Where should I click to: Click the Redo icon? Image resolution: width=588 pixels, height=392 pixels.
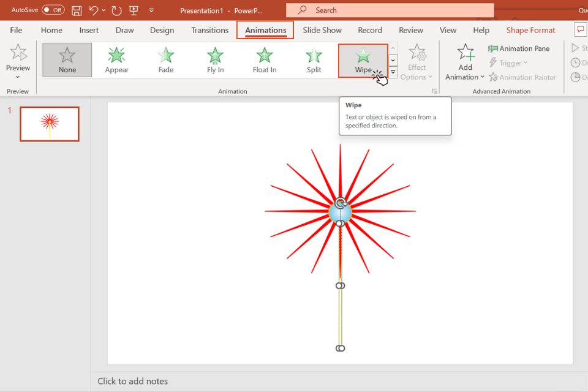(x=116, y=10)
